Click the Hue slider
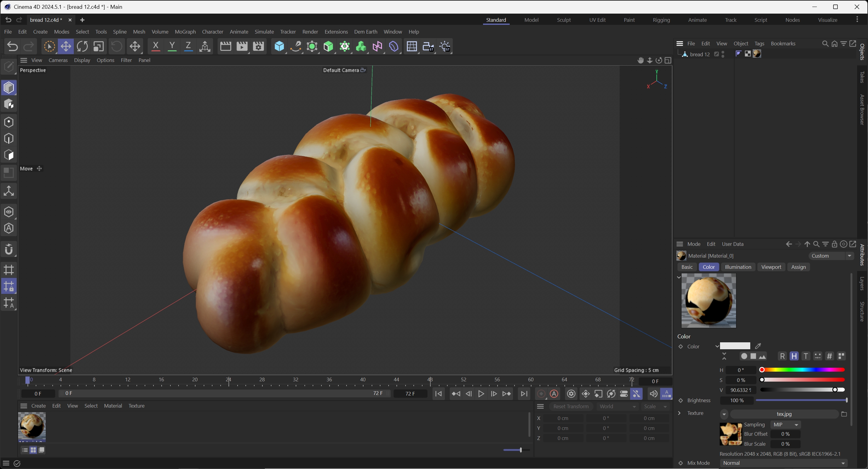Screen dimensions: 868x469 (802, 370)
